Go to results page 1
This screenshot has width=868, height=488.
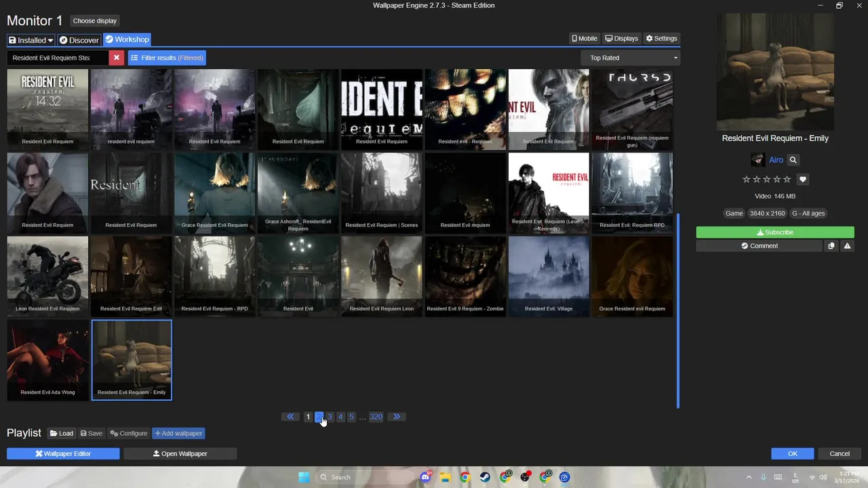(x=308, y=417)
